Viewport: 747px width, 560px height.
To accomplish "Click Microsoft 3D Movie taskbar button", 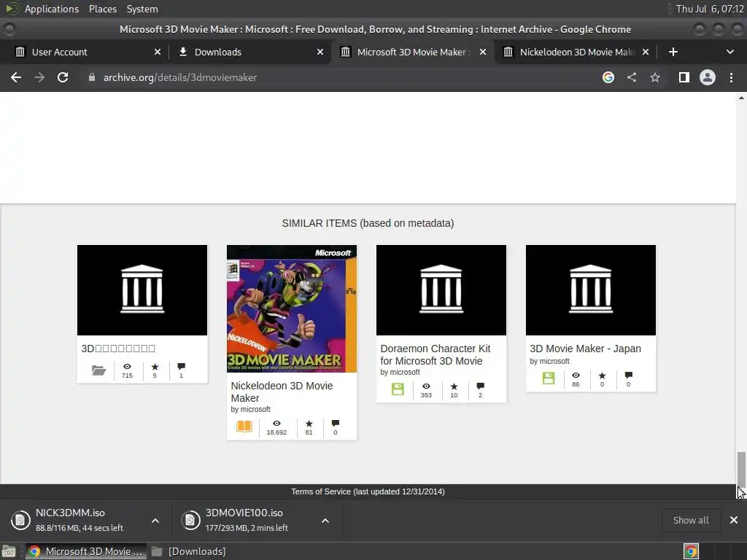I will pos(86,551).
